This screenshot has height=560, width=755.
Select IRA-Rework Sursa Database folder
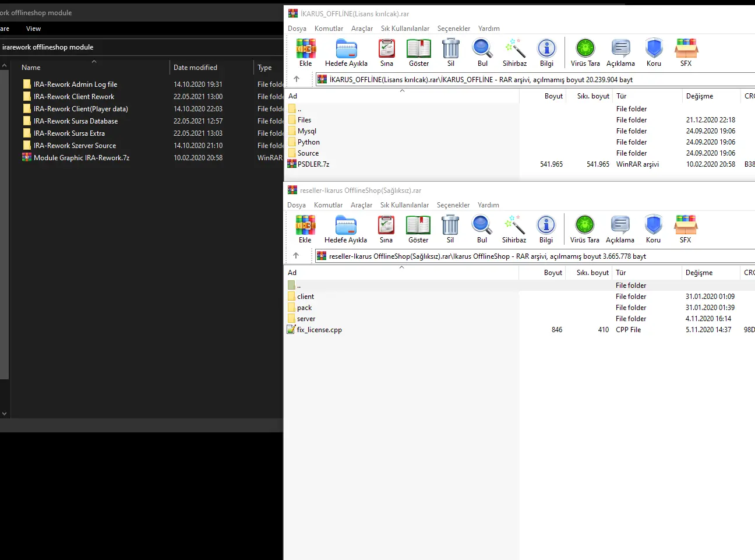click(75, 121)
